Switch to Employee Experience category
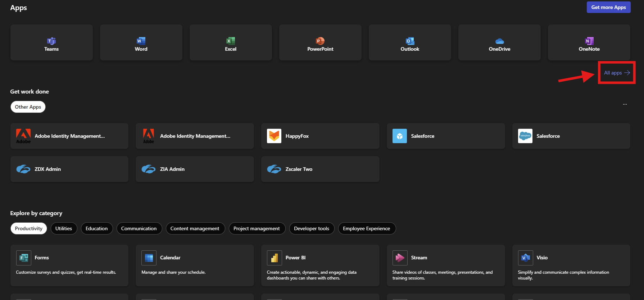644x300 pixels. coord(367,228)
